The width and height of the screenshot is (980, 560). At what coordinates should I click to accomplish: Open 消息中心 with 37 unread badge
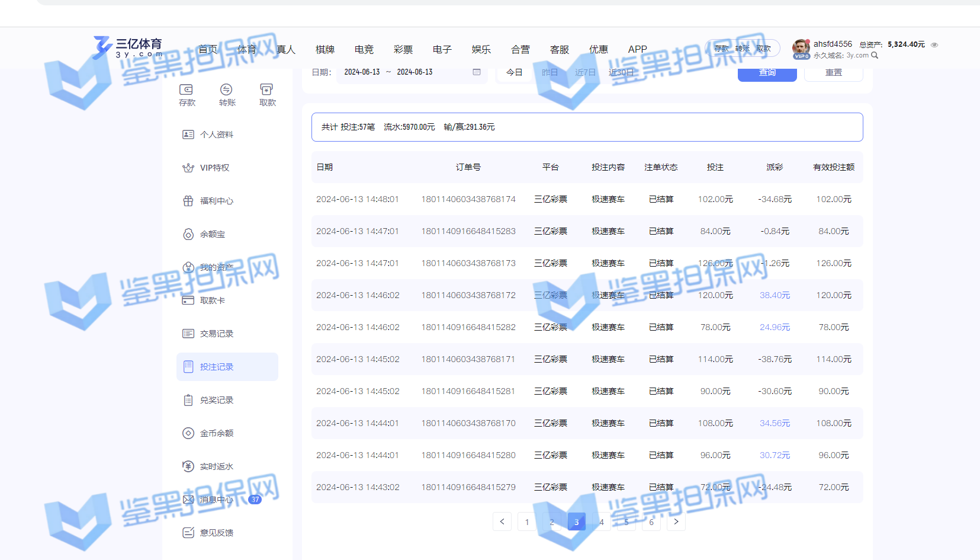[216, 500]
